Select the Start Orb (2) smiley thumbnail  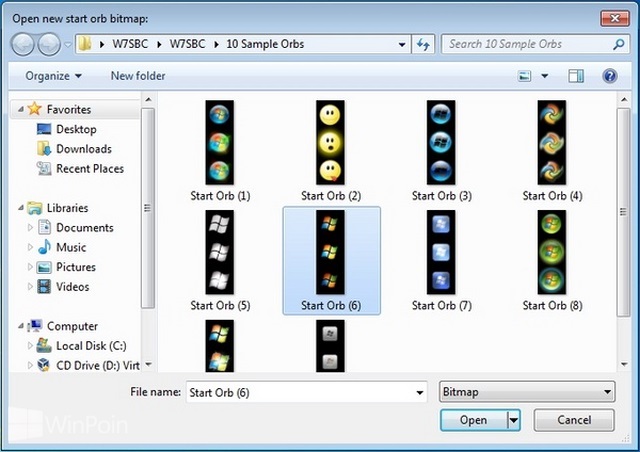pos(330,143)
